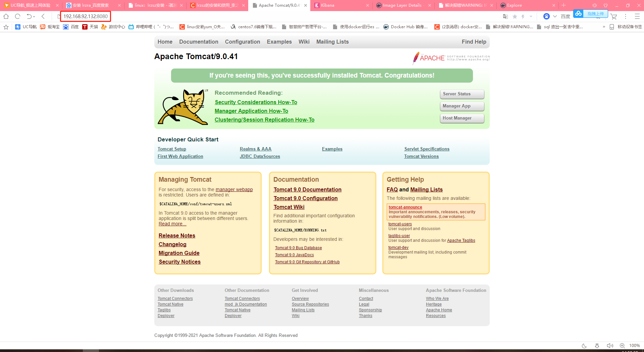Image resolution: width=644 pixels, height=352 pixels.
Task: Switch to the Image Layer Details tab
Action: coord(403,5)
